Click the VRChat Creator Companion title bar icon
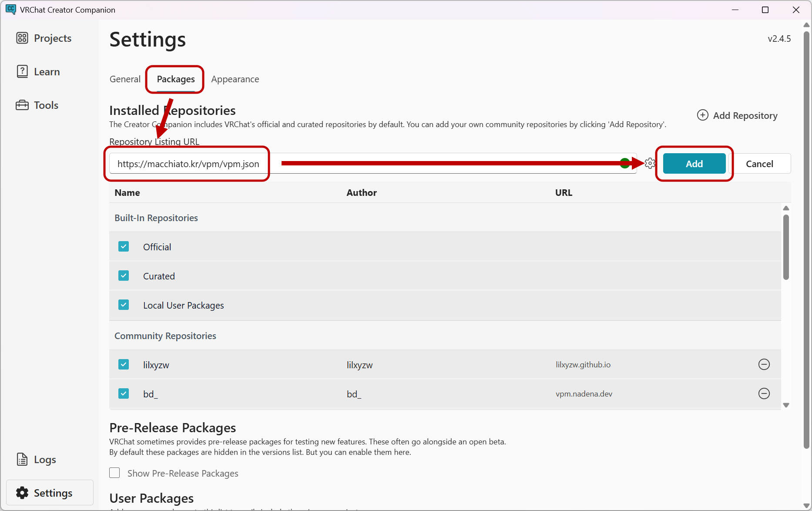Viewport: 812px width, 511px height. click(x=11, y=10)
